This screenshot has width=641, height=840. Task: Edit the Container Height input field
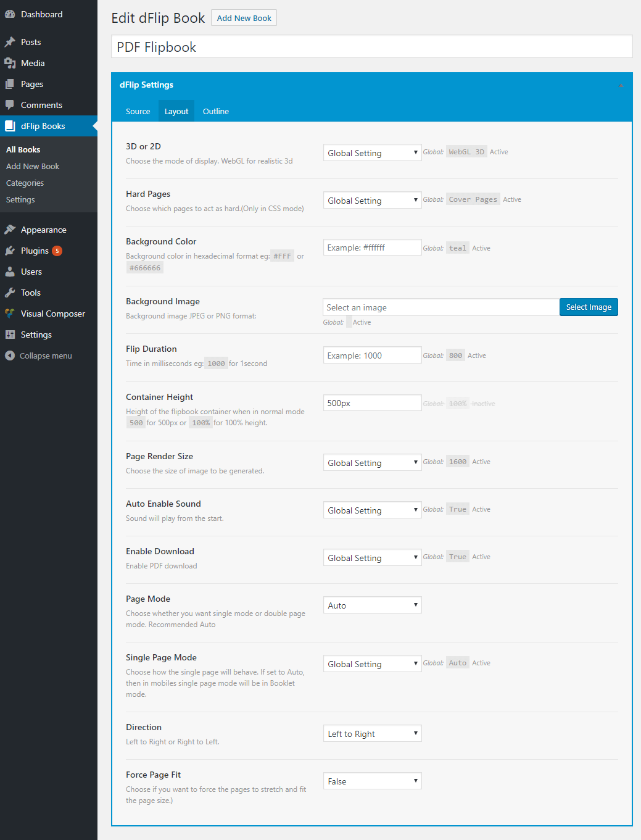pos(372,402)
